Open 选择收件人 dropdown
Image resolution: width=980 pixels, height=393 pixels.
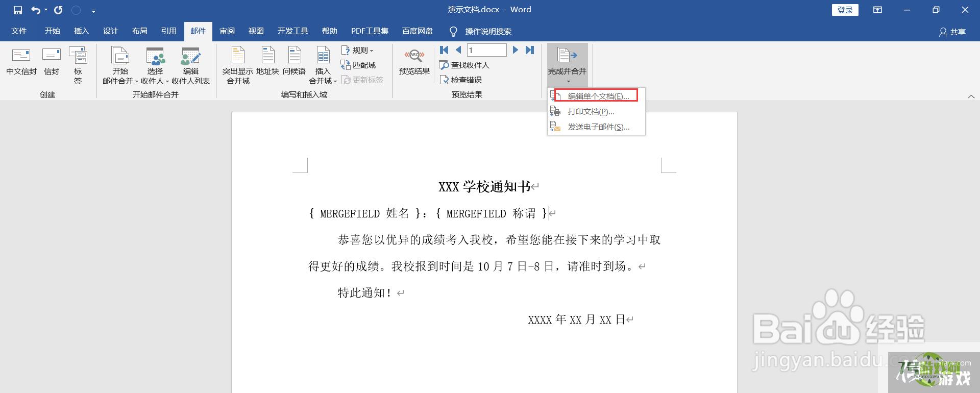click(x=155, y=65)
